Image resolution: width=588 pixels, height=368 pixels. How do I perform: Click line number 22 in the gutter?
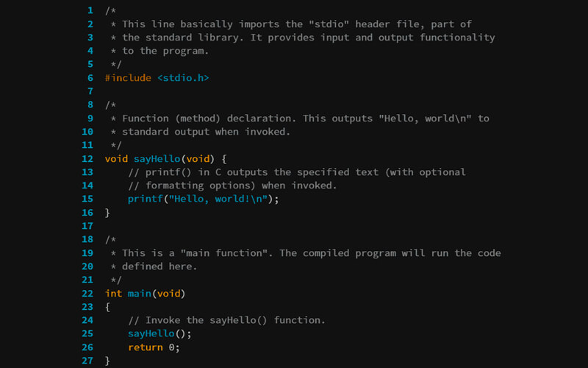click(x=87, y=294)
